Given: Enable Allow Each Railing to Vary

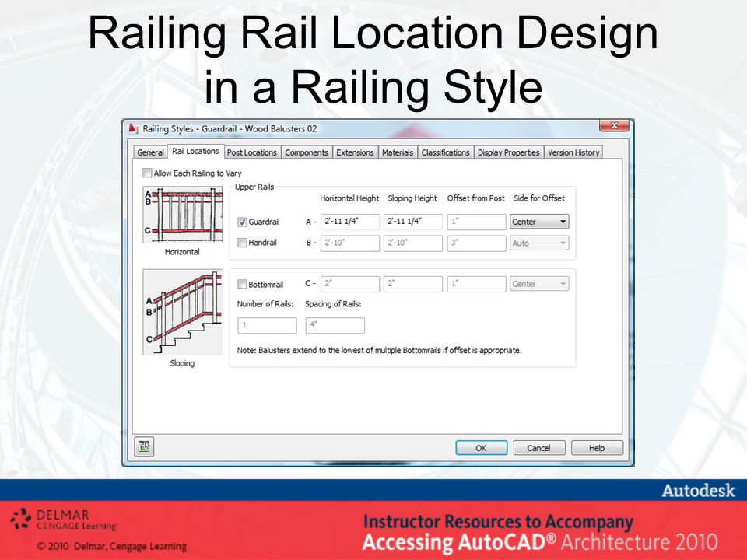Looking at the screenshot, I should click(147, 173).
